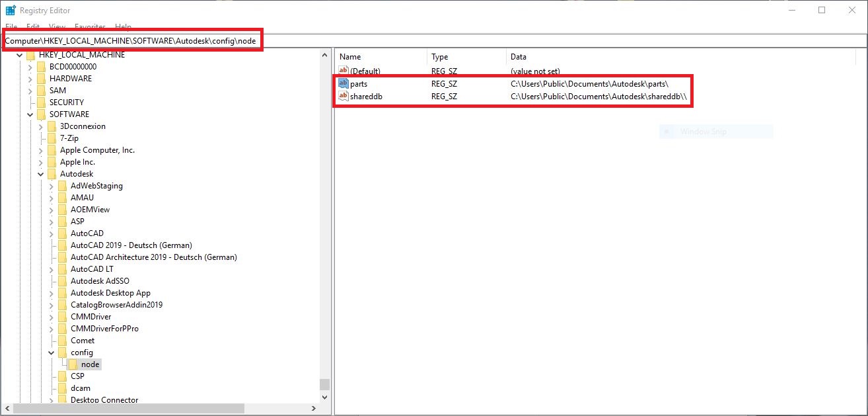Open the Favorites menu

point(90,27)
